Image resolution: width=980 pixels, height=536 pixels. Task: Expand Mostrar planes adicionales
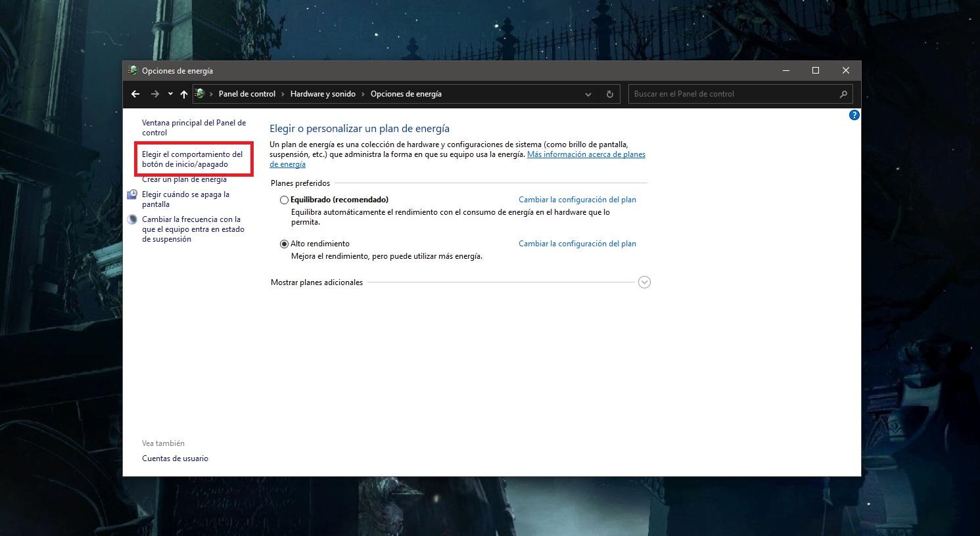pyautogui.click(x=644, y=282)
